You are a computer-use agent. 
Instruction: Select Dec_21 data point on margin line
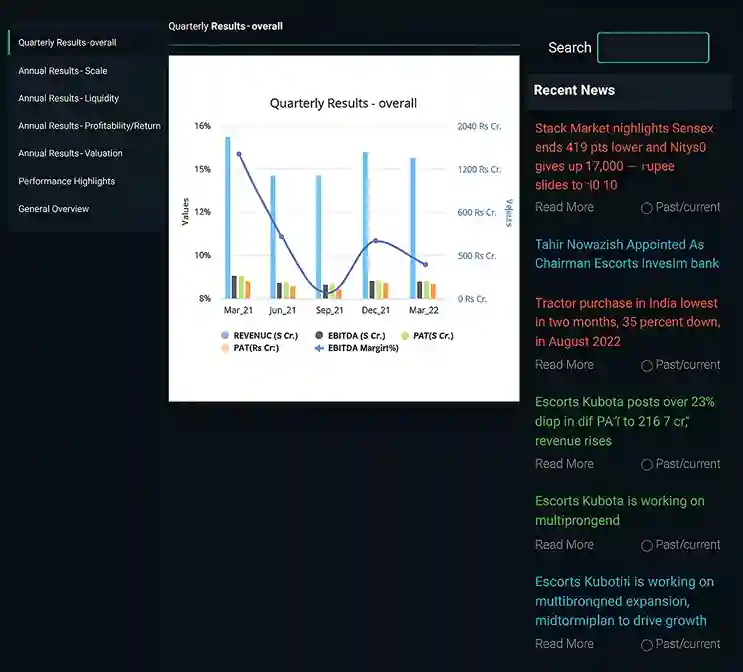[x=376, y=241]
